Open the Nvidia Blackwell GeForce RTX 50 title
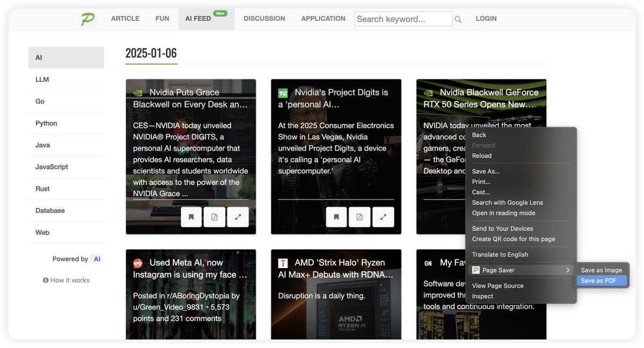 point(481,99)
